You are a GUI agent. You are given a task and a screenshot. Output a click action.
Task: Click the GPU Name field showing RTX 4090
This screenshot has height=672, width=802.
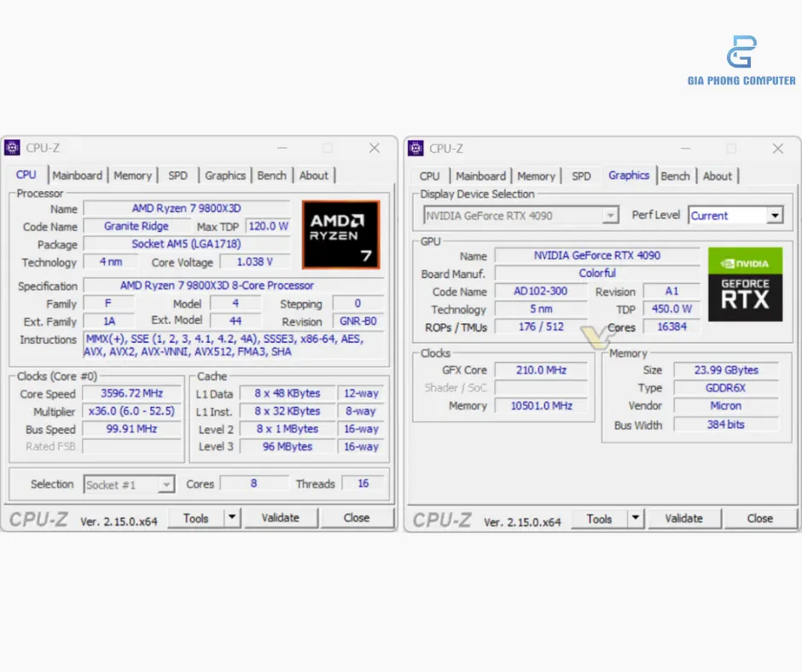tap(596, 256)
